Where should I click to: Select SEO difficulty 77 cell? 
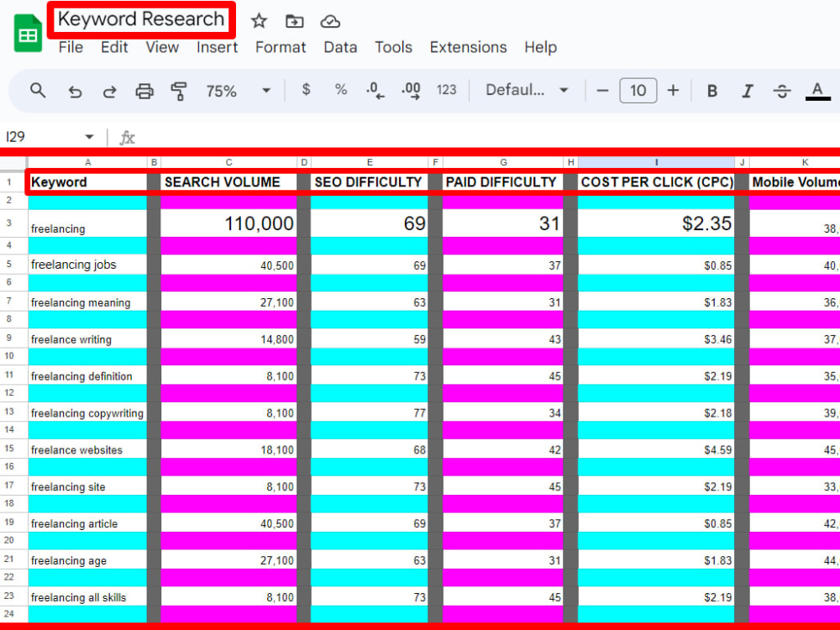click(370, 412)
